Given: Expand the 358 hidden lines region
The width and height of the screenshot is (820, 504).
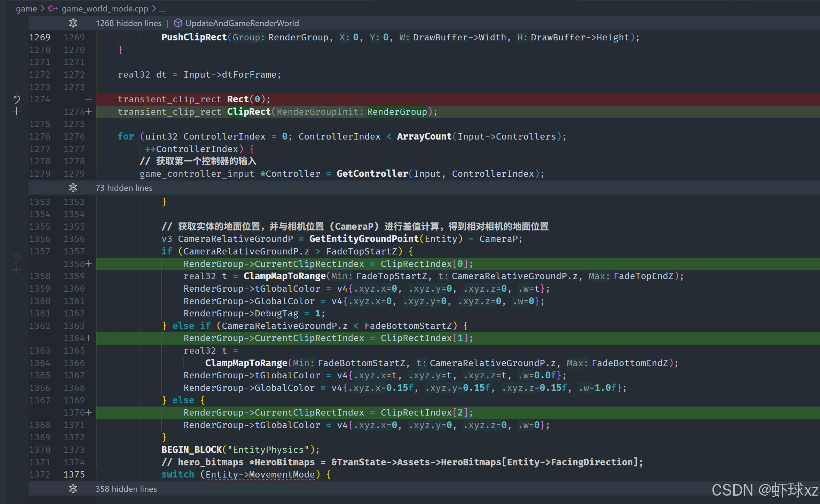Looking at the screenshot, I should tap(126, 489).
